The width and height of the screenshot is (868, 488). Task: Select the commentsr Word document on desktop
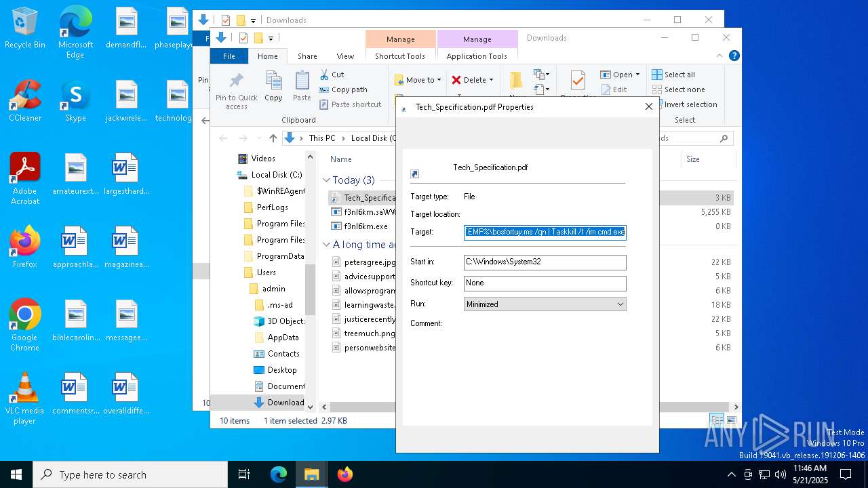tap(75, 394)
